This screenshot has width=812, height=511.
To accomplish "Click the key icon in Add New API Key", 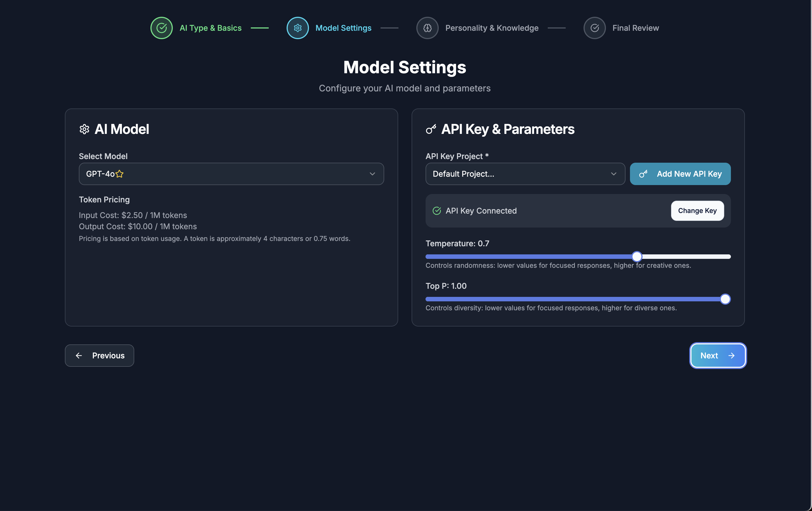I will pyautogui.click(x=643, y=174).
